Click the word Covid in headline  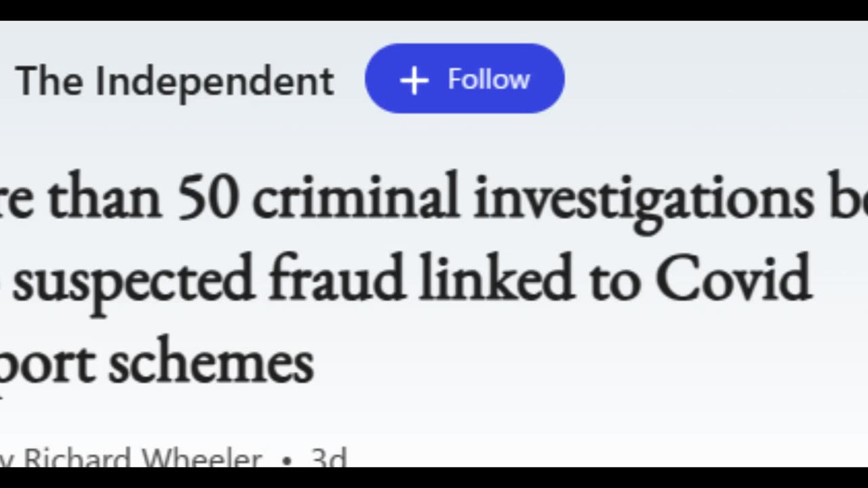click(x=733, y=279)
